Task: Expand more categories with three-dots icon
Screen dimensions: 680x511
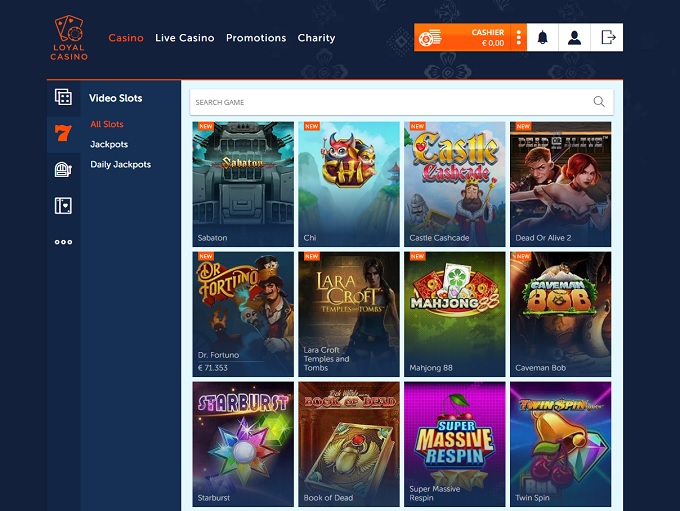Action: tap(63, 242)
